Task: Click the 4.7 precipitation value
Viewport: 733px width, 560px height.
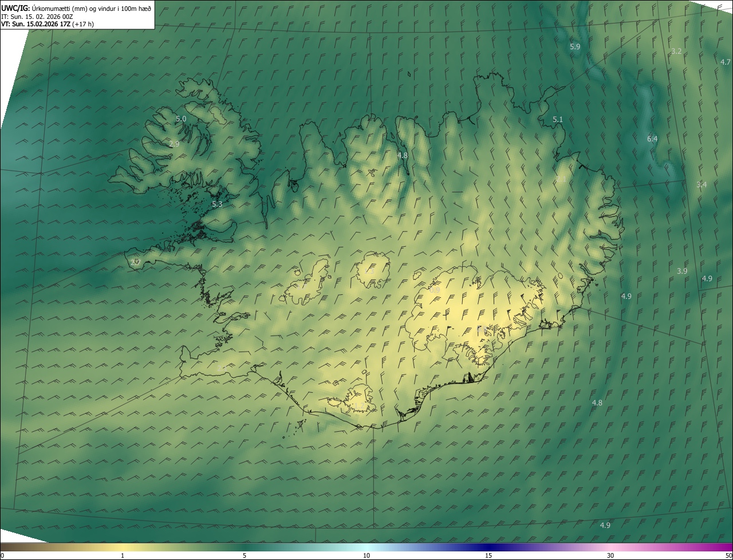Action: [726, 62]
